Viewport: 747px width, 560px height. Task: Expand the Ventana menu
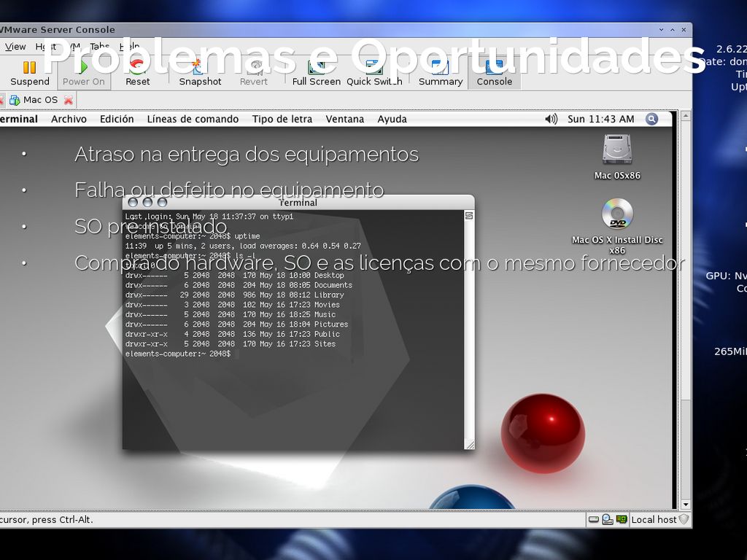[344, 119]
